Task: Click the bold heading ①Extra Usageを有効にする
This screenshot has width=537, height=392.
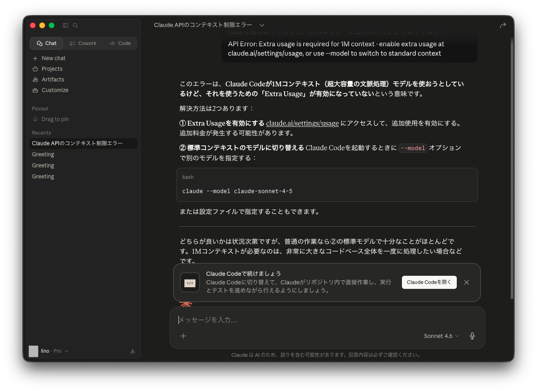Action: click(x=222, y=123)
